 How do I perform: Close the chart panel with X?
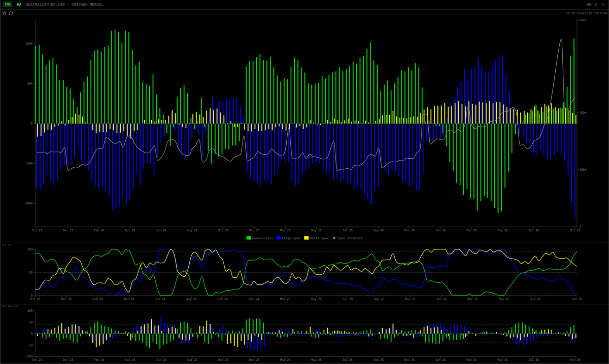pos(603,4)
